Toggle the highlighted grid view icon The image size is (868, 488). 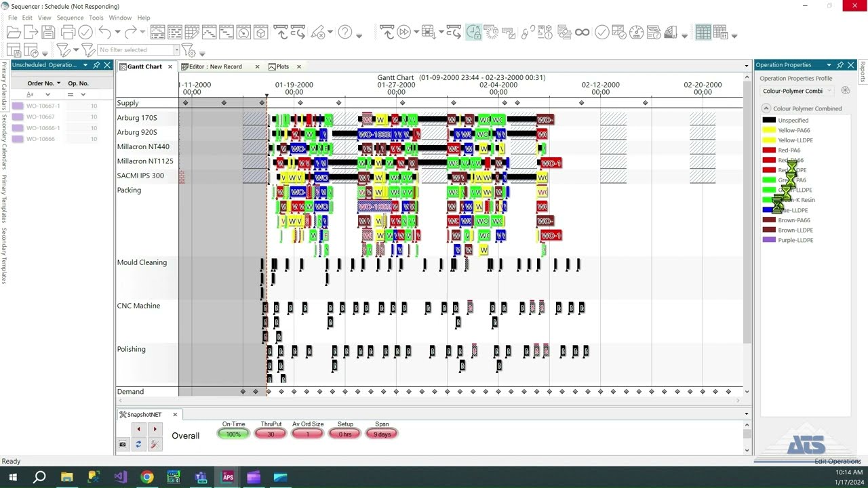(x=703, y=32)
